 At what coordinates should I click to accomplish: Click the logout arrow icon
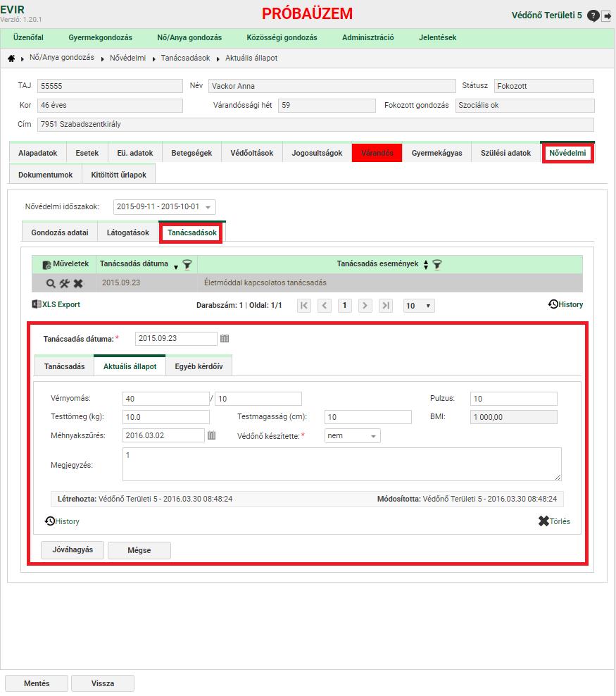coord(606,16)
